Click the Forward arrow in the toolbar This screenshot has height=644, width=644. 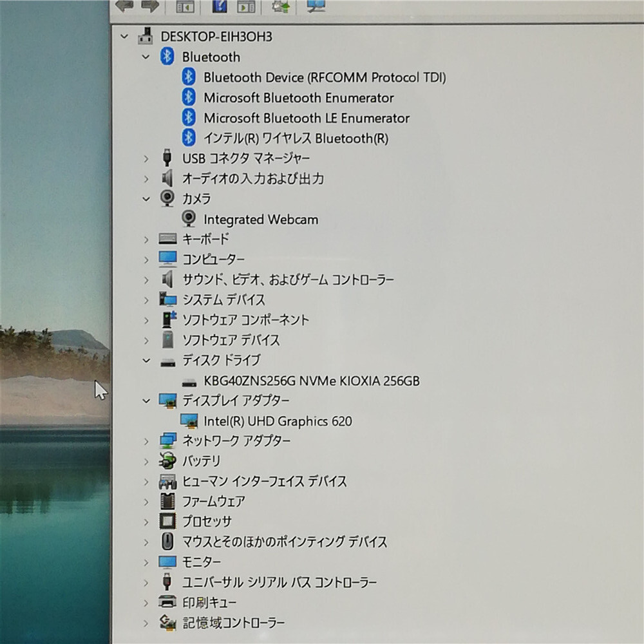pyautogui.click(x=150, y=5)
